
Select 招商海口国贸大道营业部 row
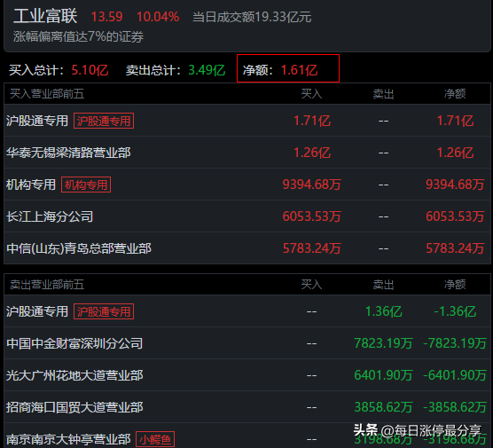pos(247,407)
